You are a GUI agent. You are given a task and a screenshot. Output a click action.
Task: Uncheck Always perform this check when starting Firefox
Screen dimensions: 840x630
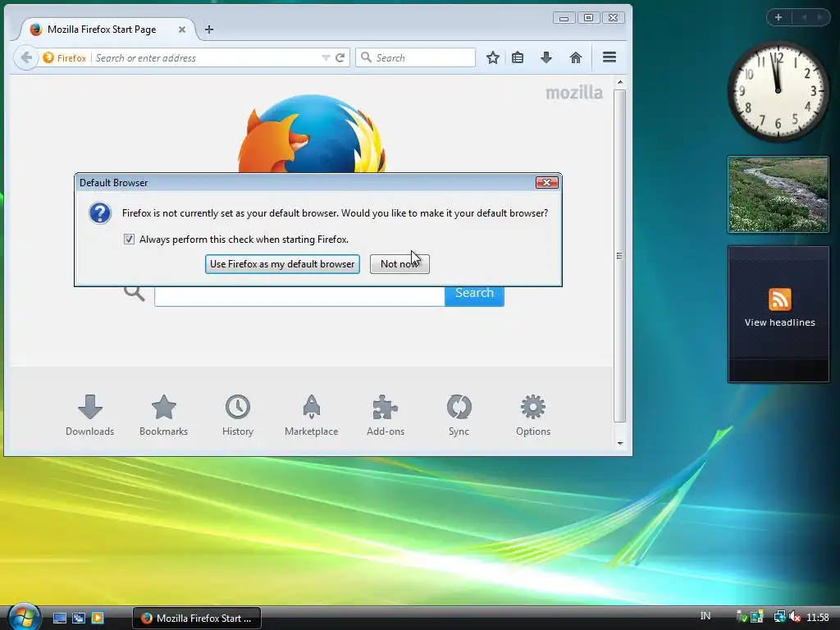click(129, 239)
